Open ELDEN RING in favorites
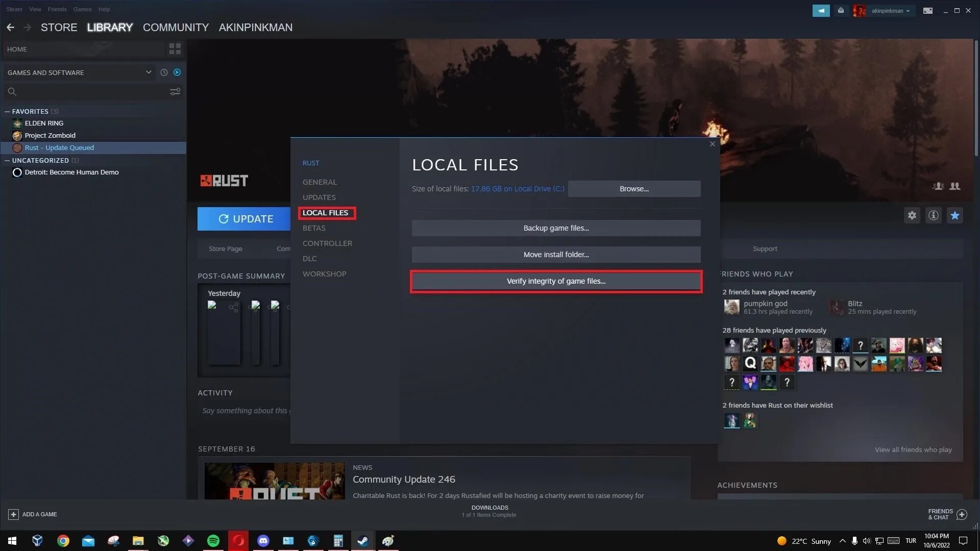 44,123
